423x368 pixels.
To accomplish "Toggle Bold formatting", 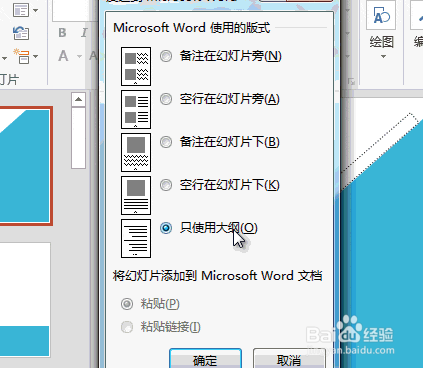I will [x=62, y=33].
